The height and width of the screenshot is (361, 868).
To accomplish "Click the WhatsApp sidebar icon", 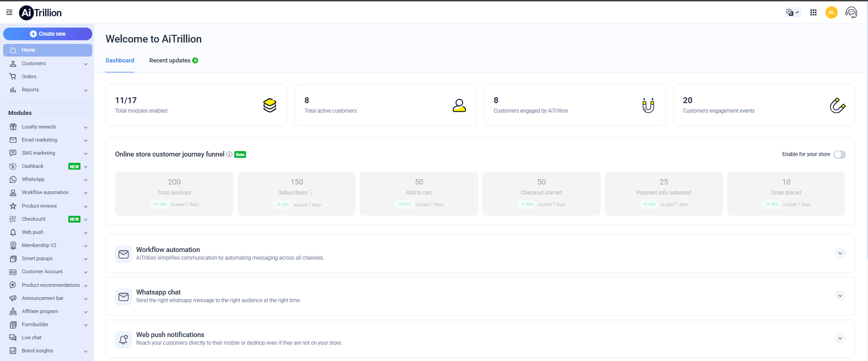I will point(13,180).
